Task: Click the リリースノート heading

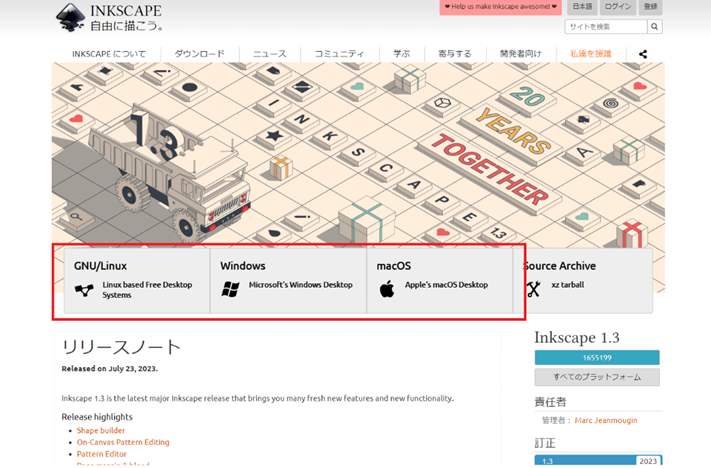Action: click(x=122, y=347)
